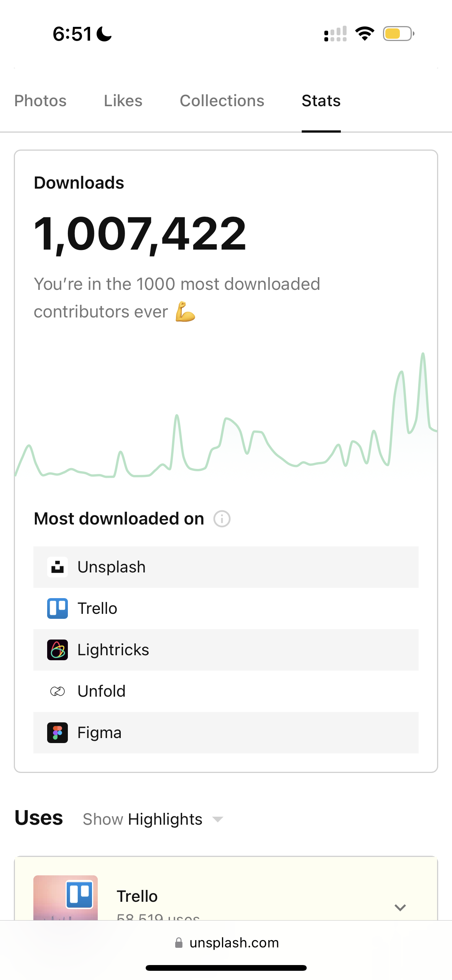Click the Lightricks app icon
The width and height of the screenshot is (452, 980).
58,650
